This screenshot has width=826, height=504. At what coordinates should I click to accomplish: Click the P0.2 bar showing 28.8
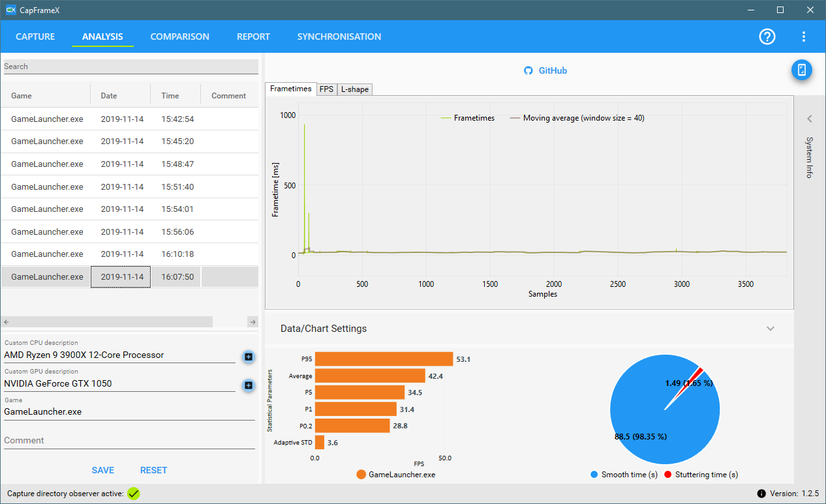coord(352,426)
